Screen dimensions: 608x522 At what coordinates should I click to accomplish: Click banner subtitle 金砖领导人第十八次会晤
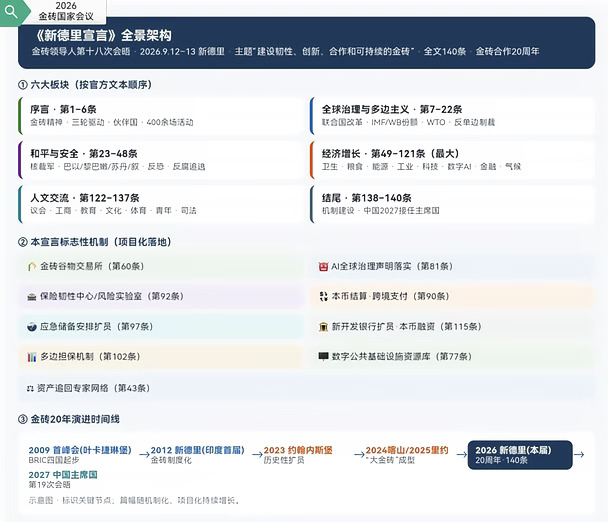(x=81, y=52)
